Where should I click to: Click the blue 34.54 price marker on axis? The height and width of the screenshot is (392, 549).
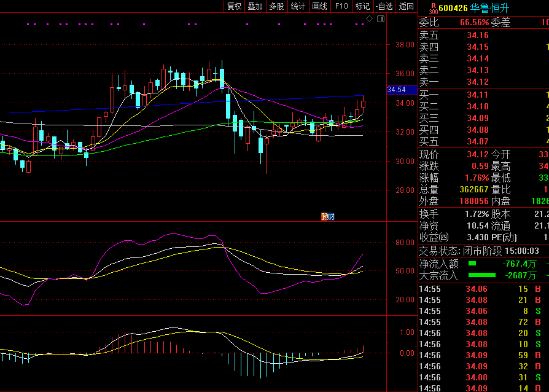[402, 90]
